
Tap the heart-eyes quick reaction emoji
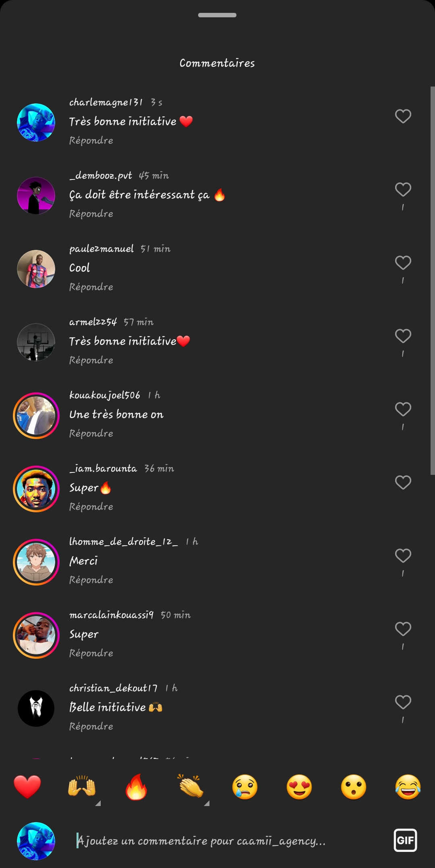point(299,787)
